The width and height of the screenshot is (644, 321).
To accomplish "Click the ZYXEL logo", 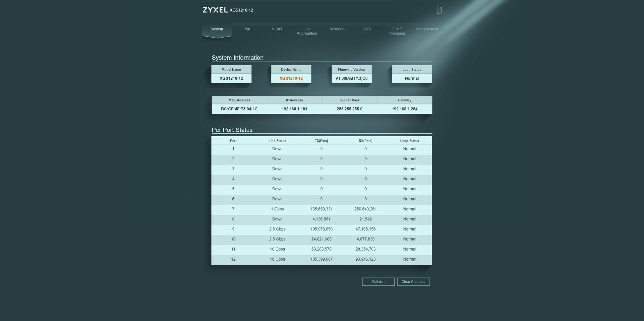I will coord(215,10).
